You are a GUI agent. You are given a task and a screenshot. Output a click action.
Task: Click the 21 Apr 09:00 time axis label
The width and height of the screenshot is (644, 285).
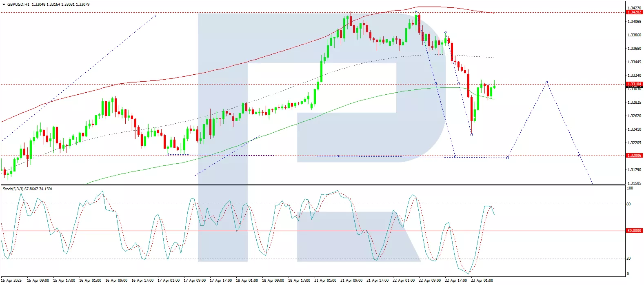(x=351, y=281)
